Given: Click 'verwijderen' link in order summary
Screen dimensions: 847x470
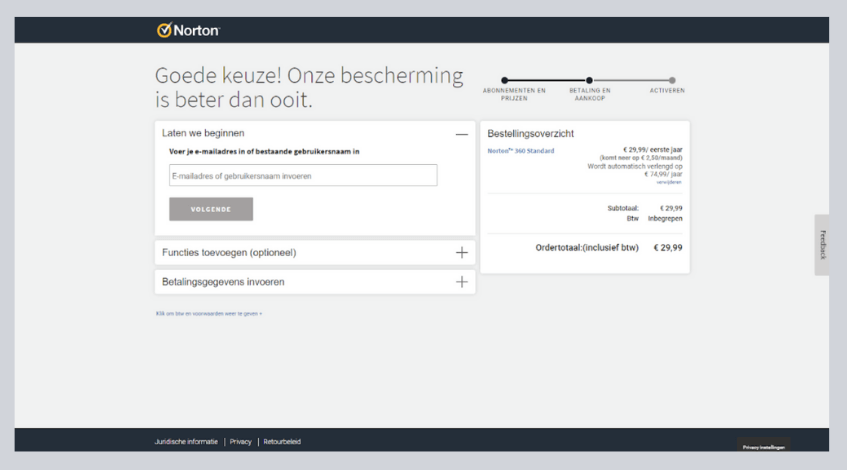Looking at the screenshot, I should coord(669,182).
